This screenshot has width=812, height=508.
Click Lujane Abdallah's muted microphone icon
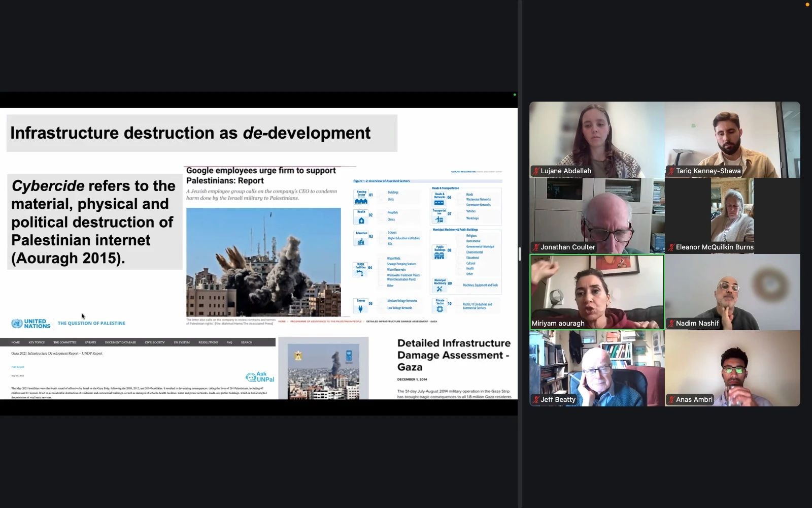(x=536, y=171)
